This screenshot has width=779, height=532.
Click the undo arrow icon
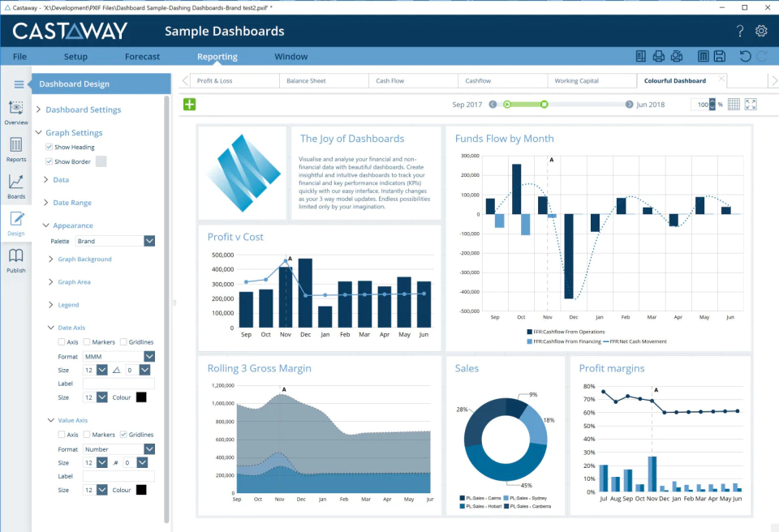point(745,56)
